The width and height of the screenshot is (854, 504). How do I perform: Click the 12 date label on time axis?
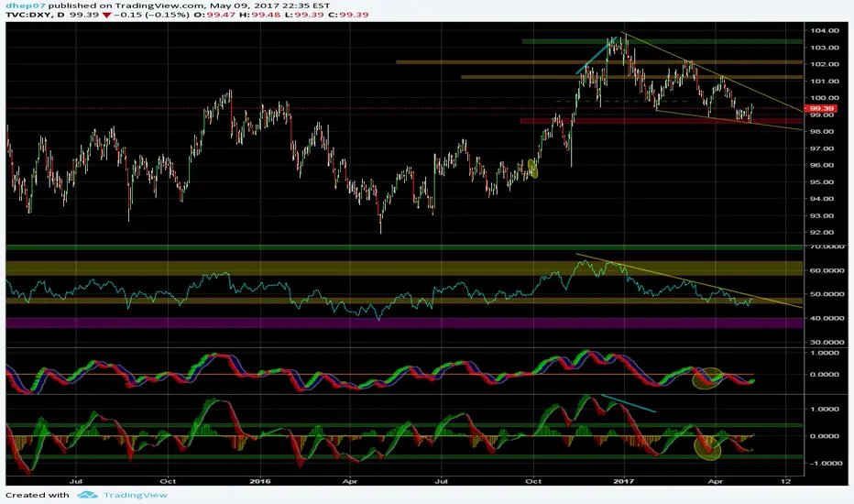[x=785, y=481]
